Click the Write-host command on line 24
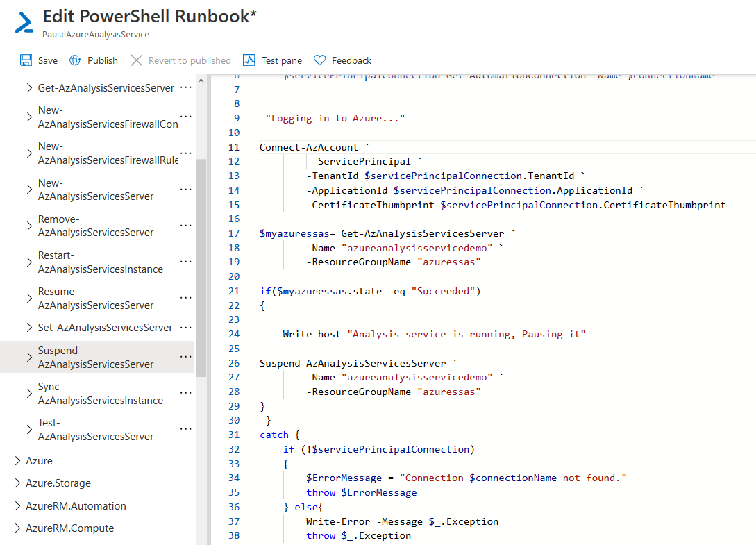 (312, 334)
